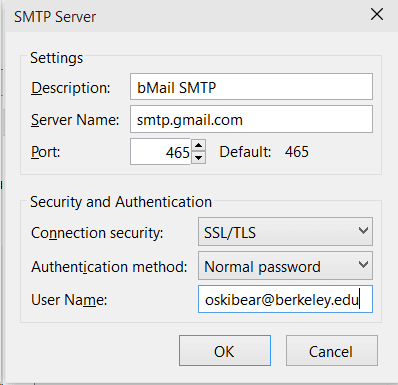This screenshot has height=385, width=398.
Task: Click the Description field with bMail SMTP
Action: click(x=251, y=87)
